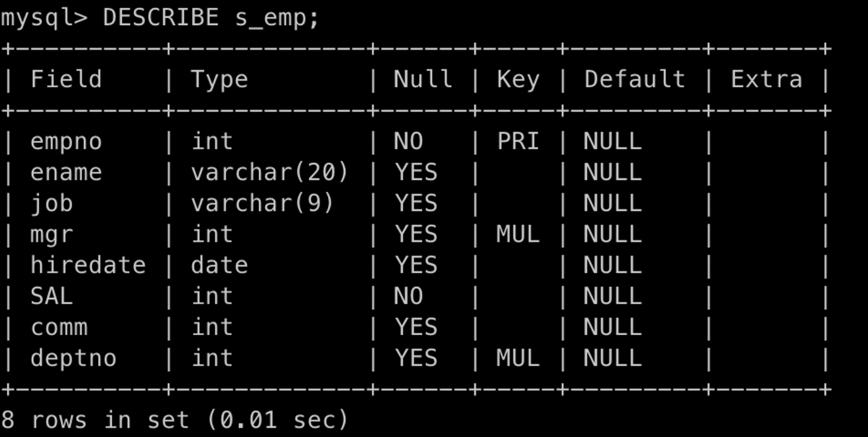Click the Null column header
This screenshot has height=437, width=868.
[423, 79]
